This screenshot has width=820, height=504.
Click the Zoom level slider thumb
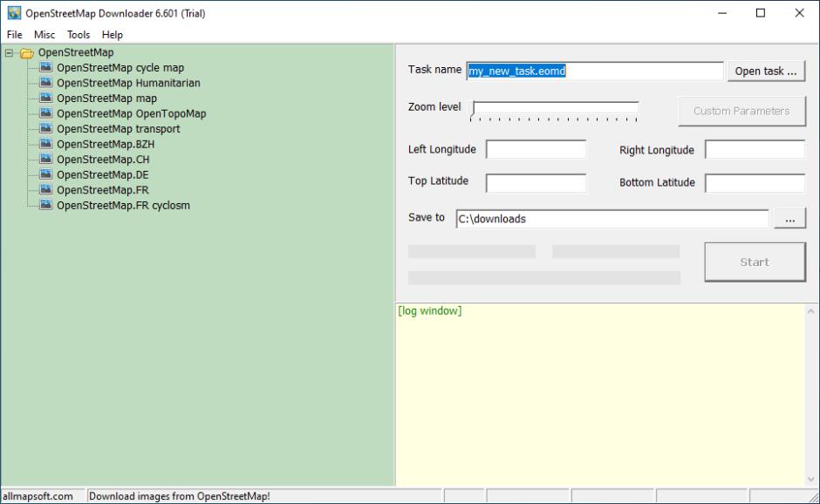click(x=473, y=108)
